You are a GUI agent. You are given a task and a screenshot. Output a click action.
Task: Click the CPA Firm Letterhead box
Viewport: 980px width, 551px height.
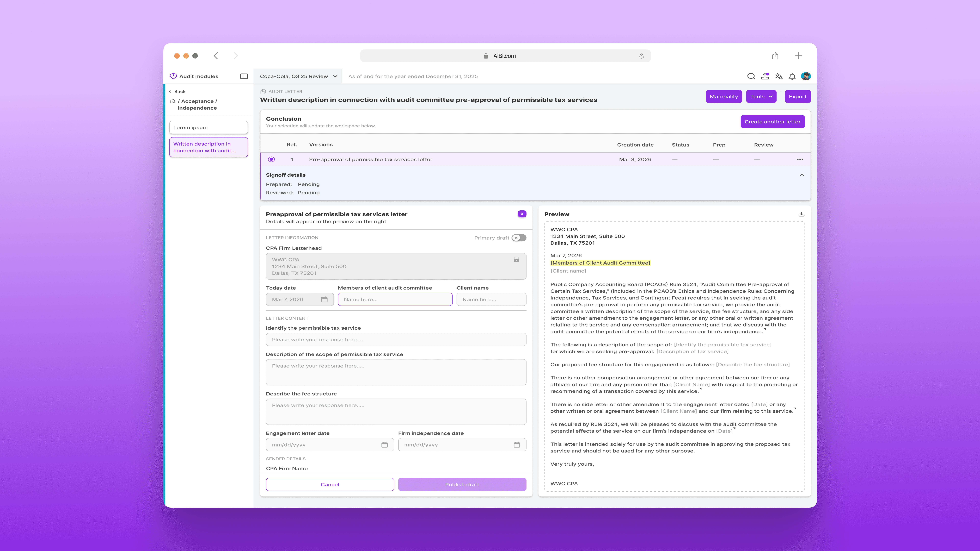tap(396, 266)
